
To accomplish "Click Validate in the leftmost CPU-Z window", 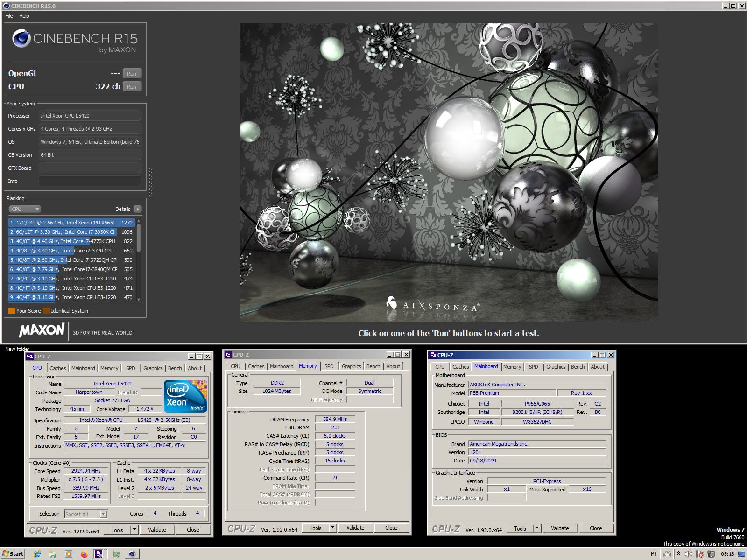I will pos(157,530).
